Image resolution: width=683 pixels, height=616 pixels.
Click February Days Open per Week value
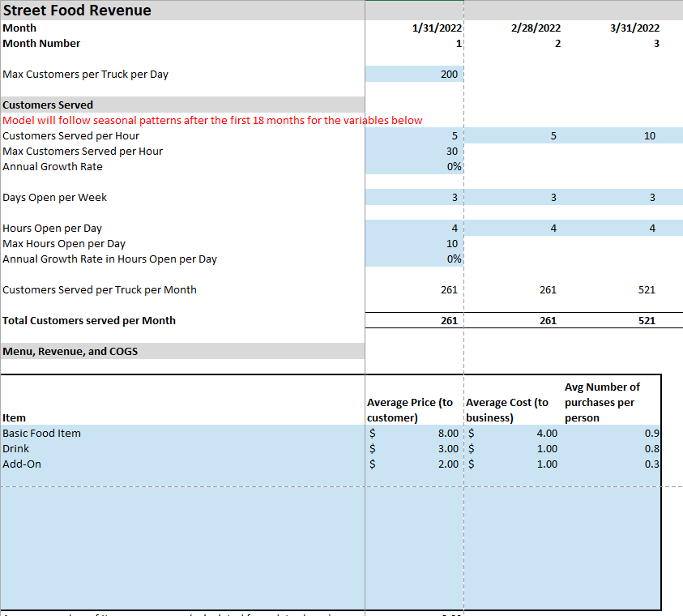coord(553,198)
